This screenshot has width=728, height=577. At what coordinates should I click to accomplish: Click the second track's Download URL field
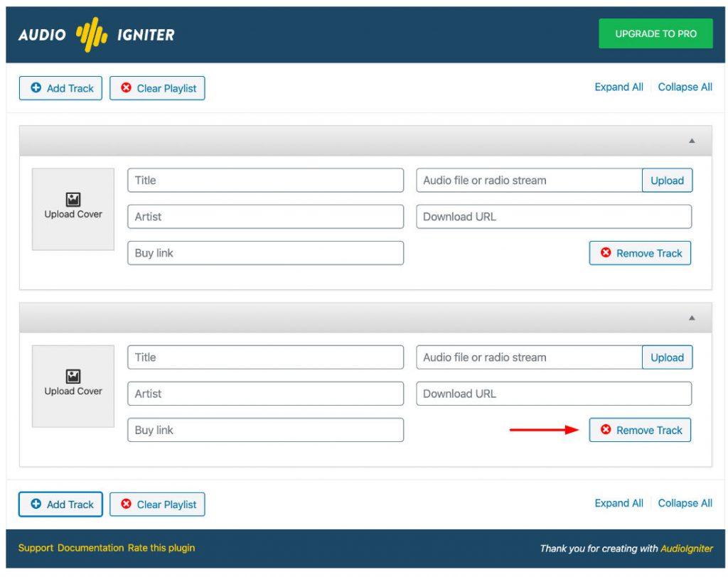tap(554, 394)
